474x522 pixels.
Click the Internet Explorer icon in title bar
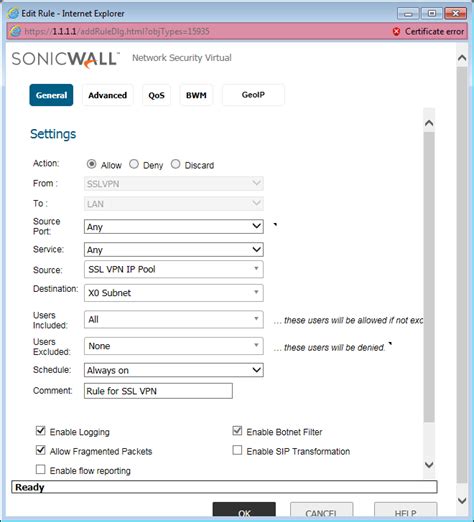(x=13, y=13)
